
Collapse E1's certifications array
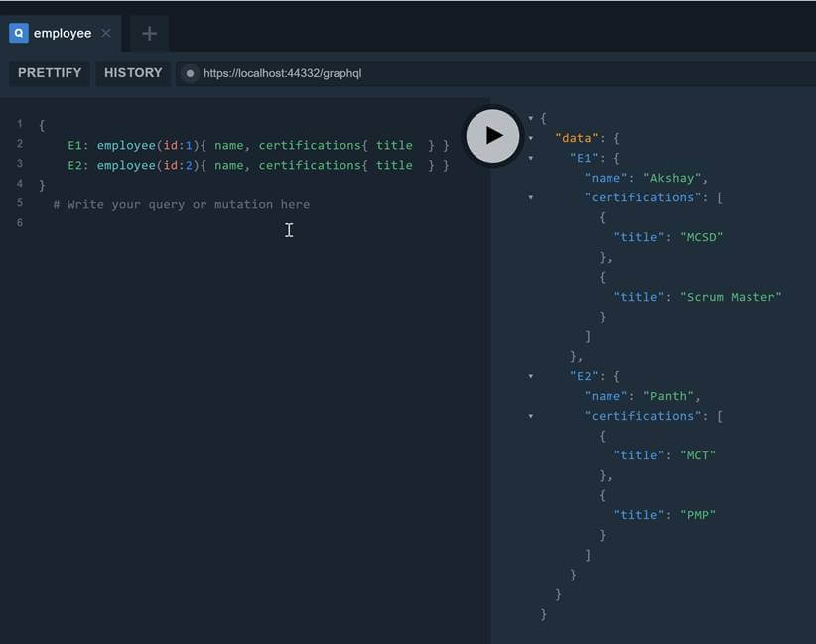click(x=531, y=196)
